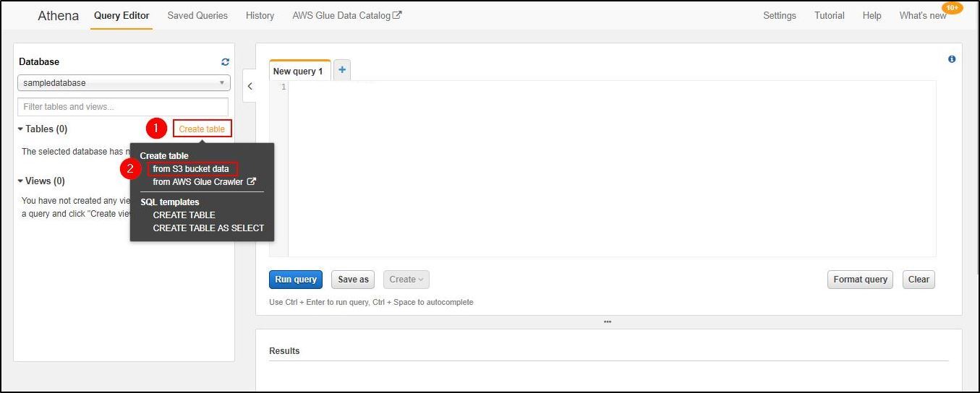Go to Saved Queries tab
Screen dimensions: 980x393
pos(197,15)
